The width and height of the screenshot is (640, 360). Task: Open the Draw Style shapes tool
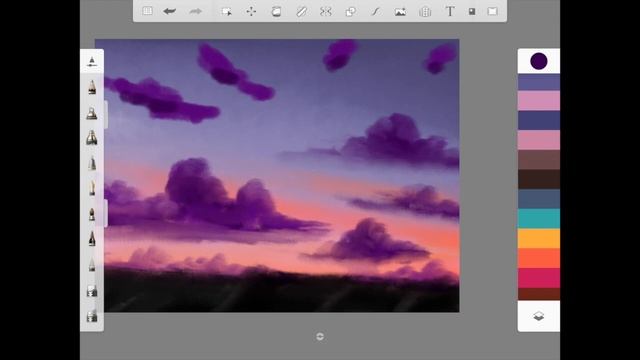pyautogui.click(x=351, y=11)
